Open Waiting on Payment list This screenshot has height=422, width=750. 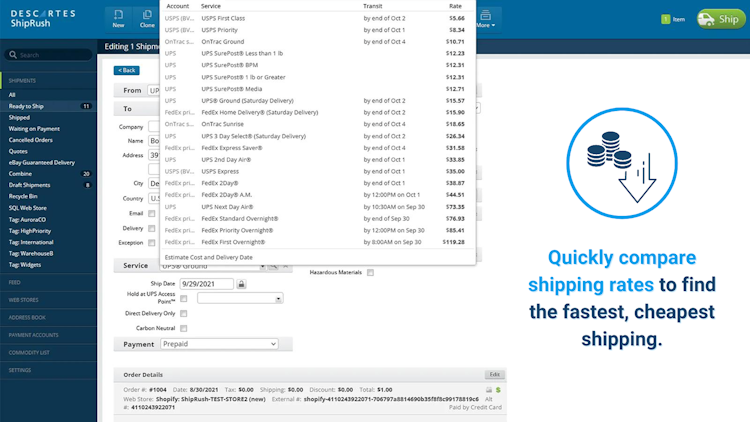coord(34,129)
